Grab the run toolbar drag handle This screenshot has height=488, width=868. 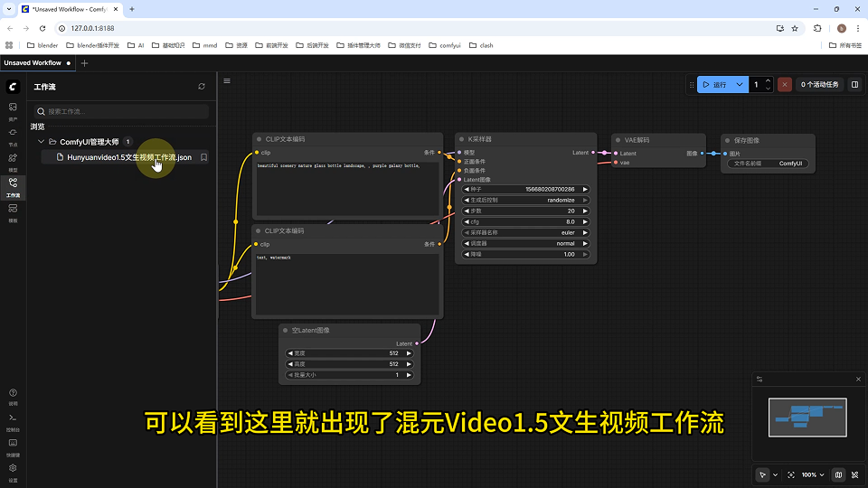(692, 85)
